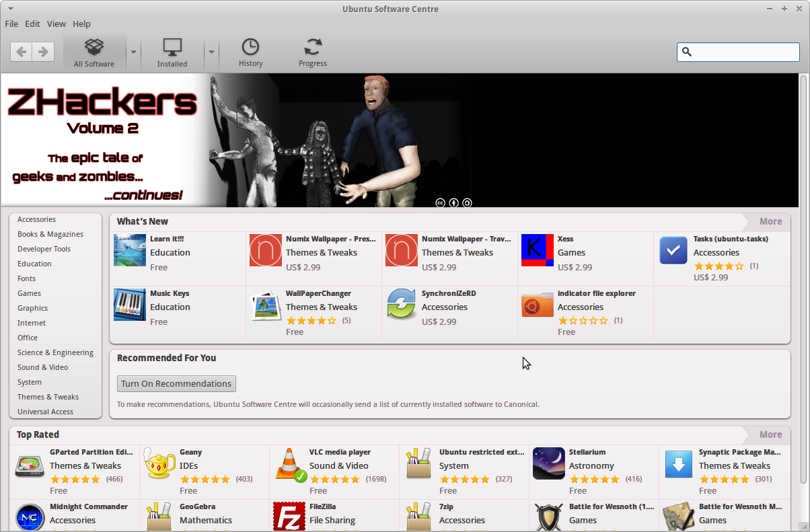The image size is (810, 532).
Task: Expand the Installed dropdown arrow
Action: pyautogui.click(x=211, y=52)
